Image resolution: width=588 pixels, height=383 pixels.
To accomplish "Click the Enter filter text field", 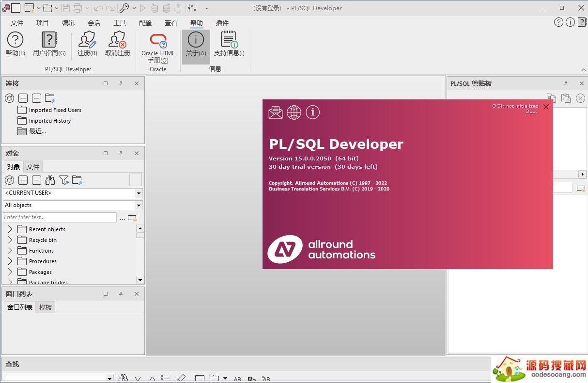I will tap(60, 217).
